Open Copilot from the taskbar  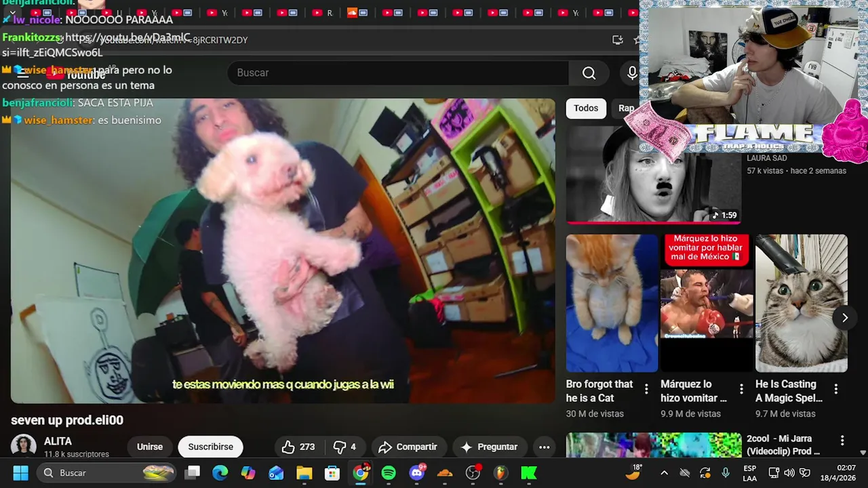pyautogui.click(x=248, y=472)
